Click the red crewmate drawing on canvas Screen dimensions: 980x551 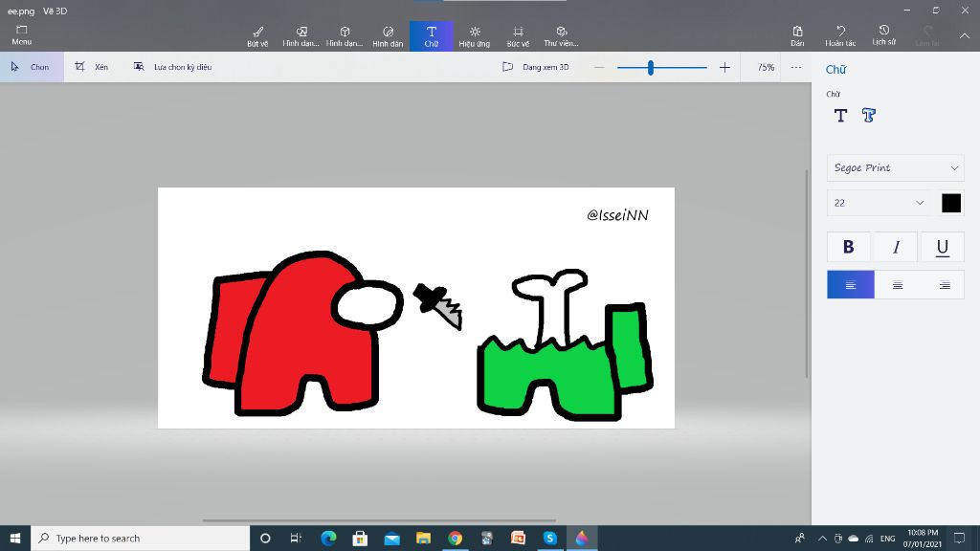(x=303, y=334)
